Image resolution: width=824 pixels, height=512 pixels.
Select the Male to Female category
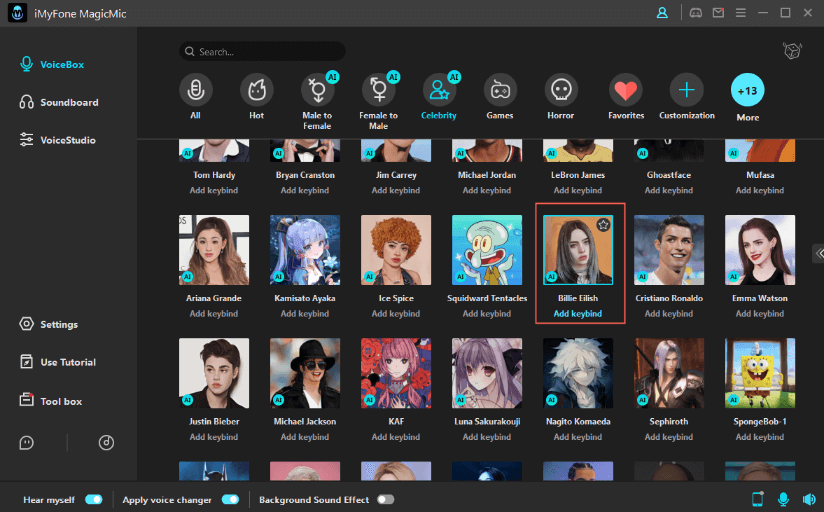[x=317, y=90]
